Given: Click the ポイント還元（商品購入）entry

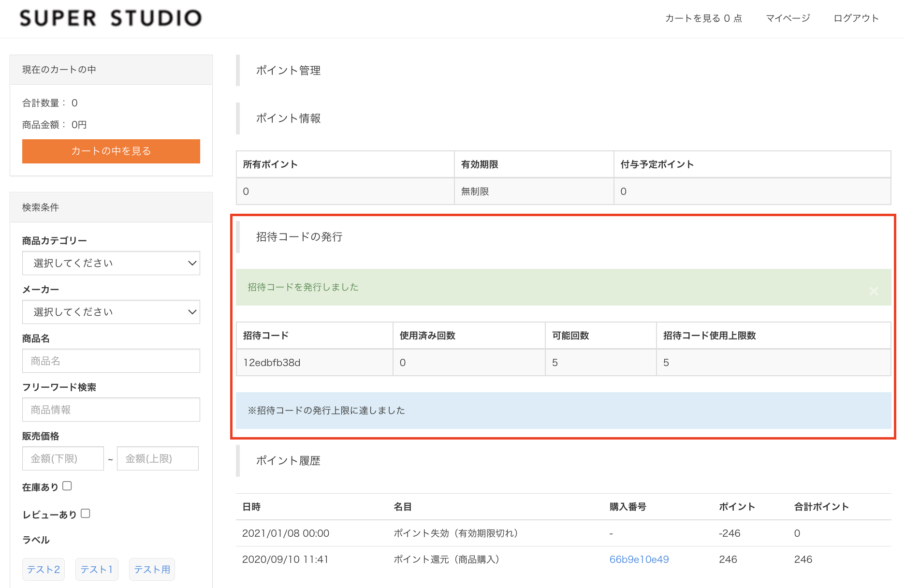Looking at the screenshot, I should [x=447, y=559].
